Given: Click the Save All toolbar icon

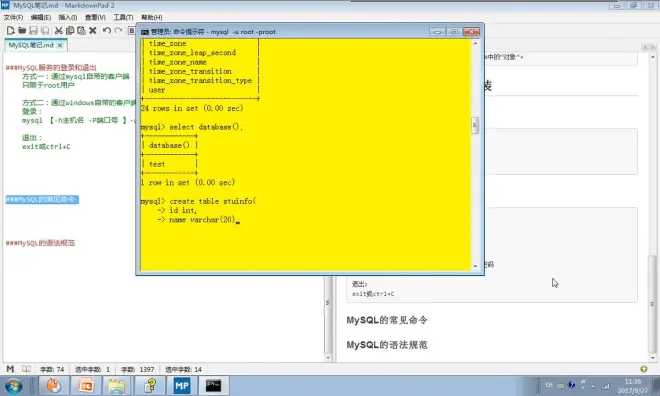Looking at the screenshot, I should [x=45, y=30].
